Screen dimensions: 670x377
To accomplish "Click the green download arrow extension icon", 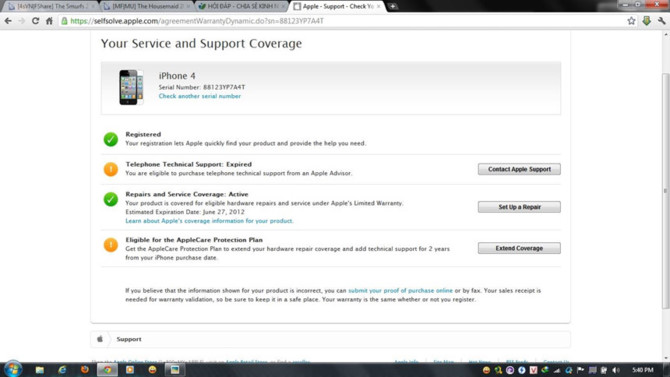I will [646, 21].
